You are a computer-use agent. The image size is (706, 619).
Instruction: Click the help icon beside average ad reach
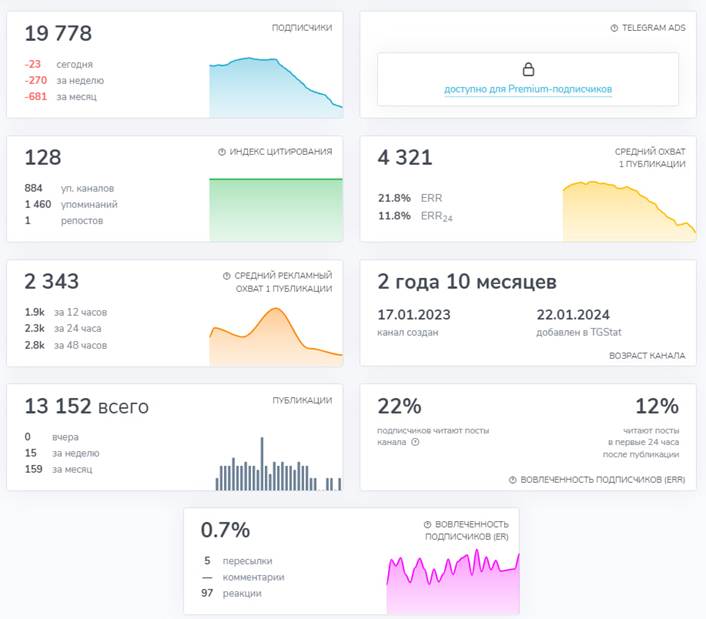click(226, 276)
